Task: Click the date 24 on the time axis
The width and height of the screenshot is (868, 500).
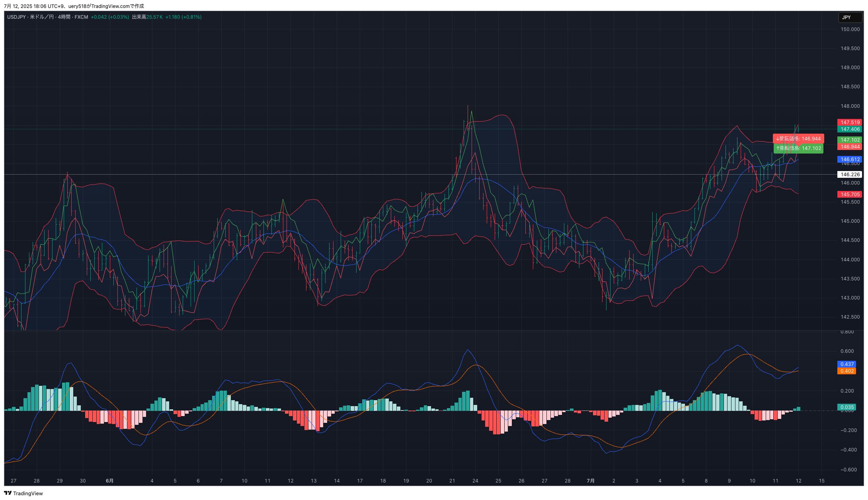Action: [475, 481]
